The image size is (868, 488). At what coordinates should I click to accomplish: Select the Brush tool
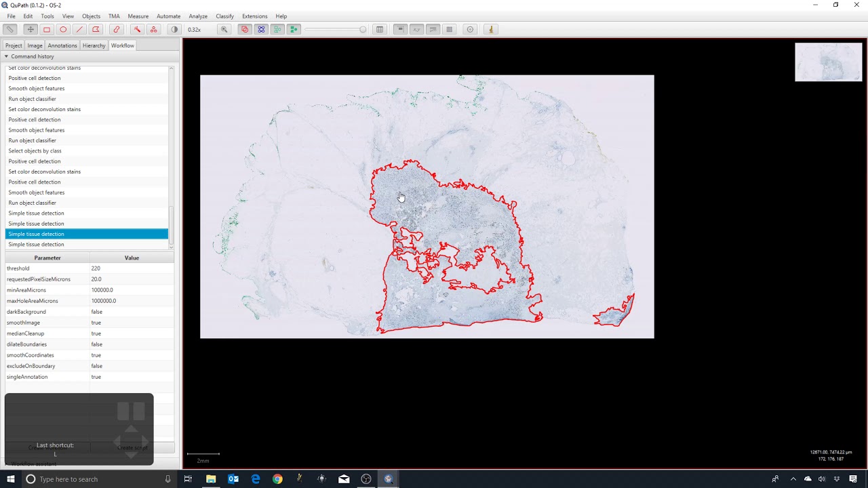point(117,29)
